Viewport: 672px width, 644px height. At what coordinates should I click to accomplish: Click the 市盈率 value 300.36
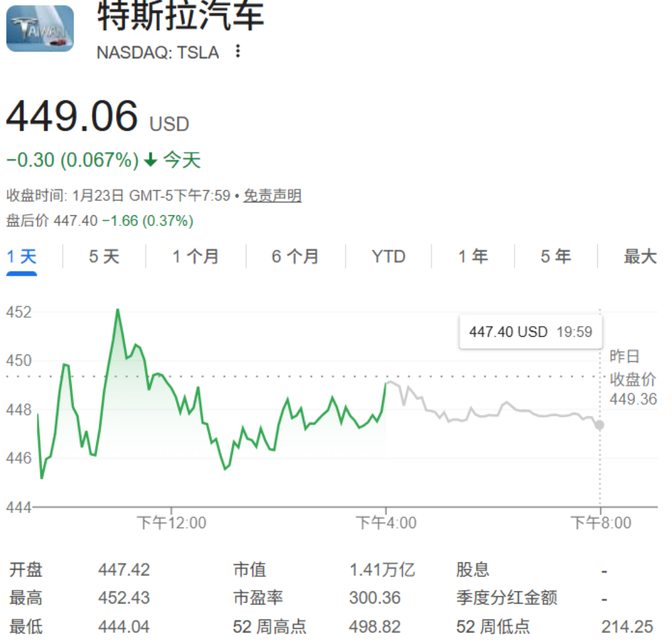coord(375,598)
